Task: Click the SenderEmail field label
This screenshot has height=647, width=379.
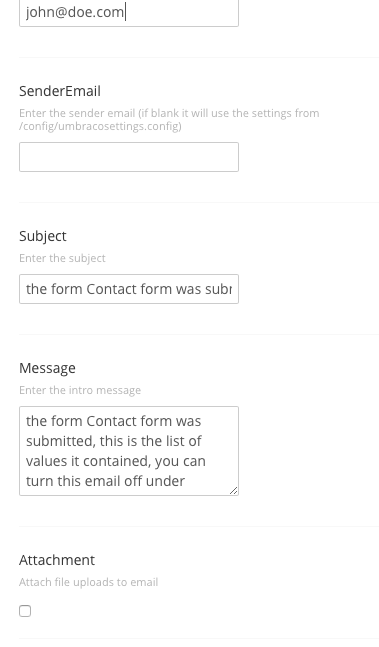Action: pyautogui.click(x=60, y=91)
